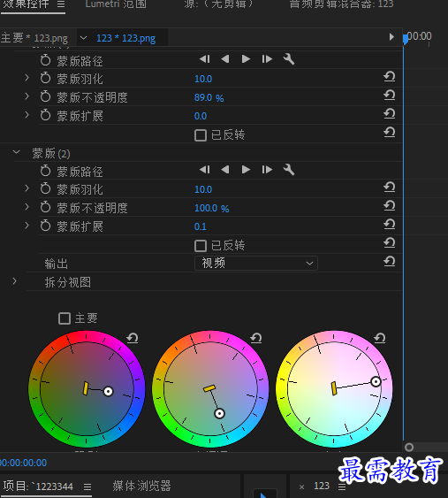Viewport: 448px width, 498px height.
Task: Select the 效果控件 tab
Action: [26, 4]
